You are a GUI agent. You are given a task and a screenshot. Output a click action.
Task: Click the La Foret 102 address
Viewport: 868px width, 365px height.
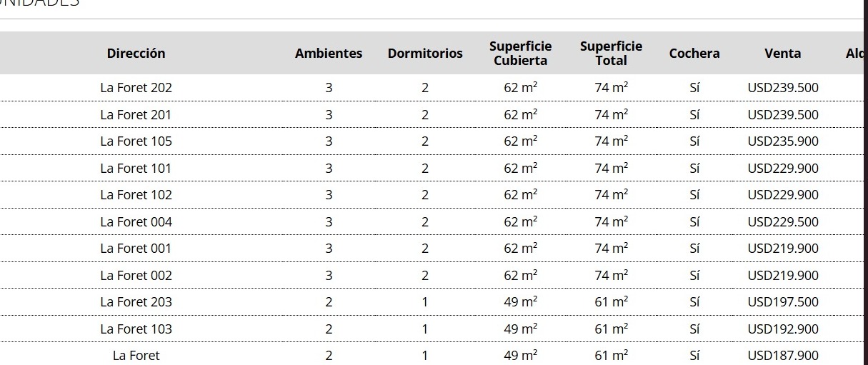tap(136, 195)
